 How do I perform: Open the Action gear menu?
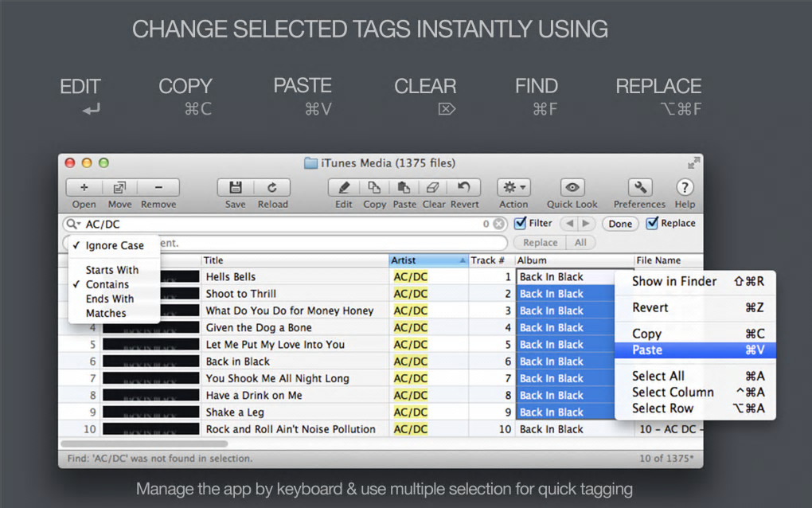(x=513, y=187)
